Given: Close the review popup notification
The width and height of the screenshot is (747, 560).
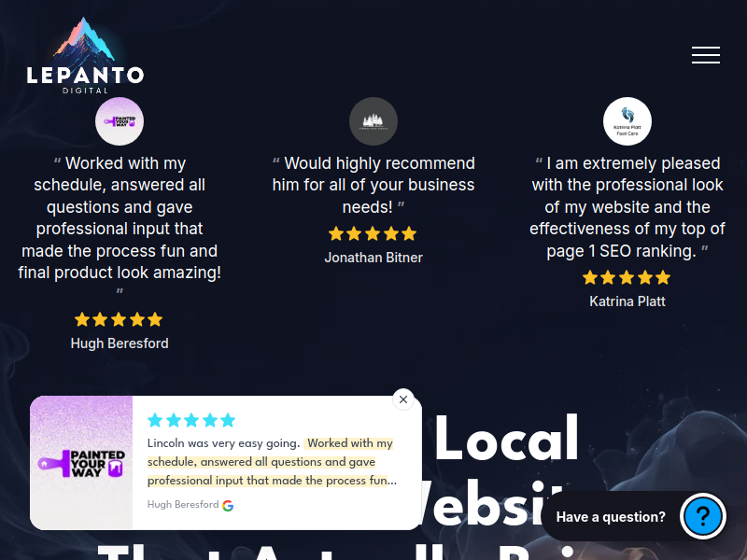Looking at the screenshot, I should coord(403,399).
